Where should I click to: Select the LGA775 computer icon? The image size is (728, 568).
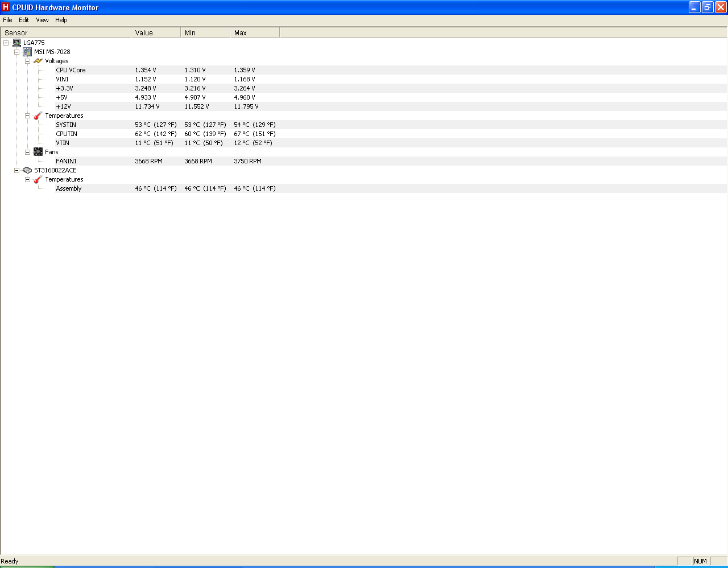point(16,43)
